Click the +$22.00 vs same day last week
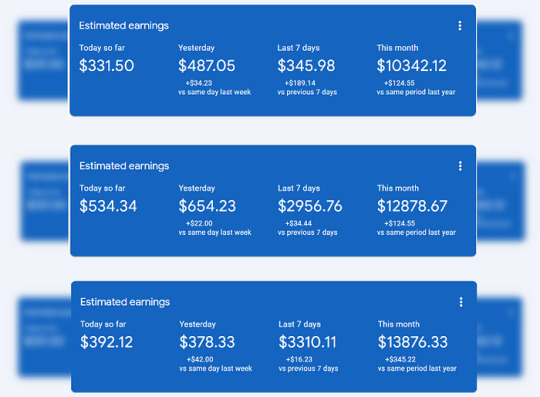The width and height of the screenshot is (540, 397). coord(199,223)
